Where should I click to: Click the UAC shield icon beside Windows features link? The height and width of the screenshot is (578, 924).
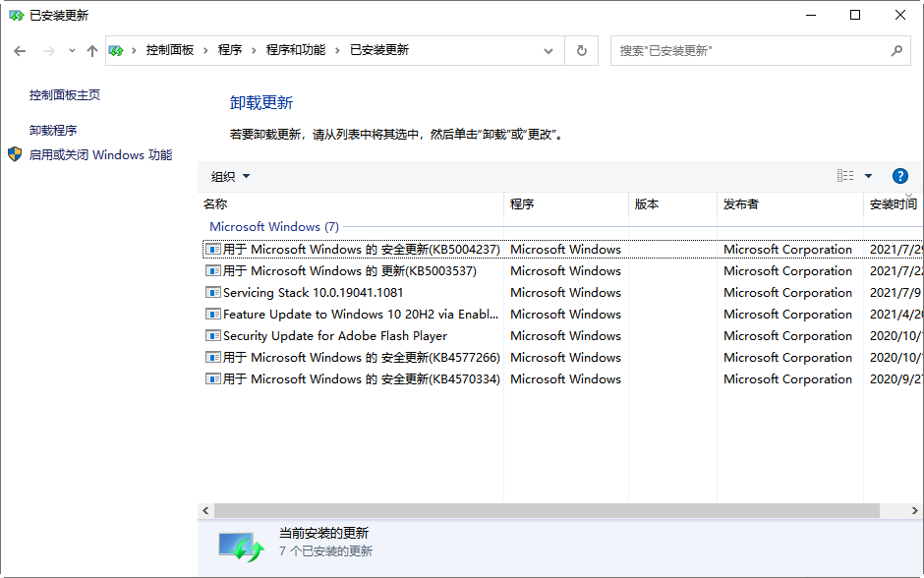click(x=13, y=154)
